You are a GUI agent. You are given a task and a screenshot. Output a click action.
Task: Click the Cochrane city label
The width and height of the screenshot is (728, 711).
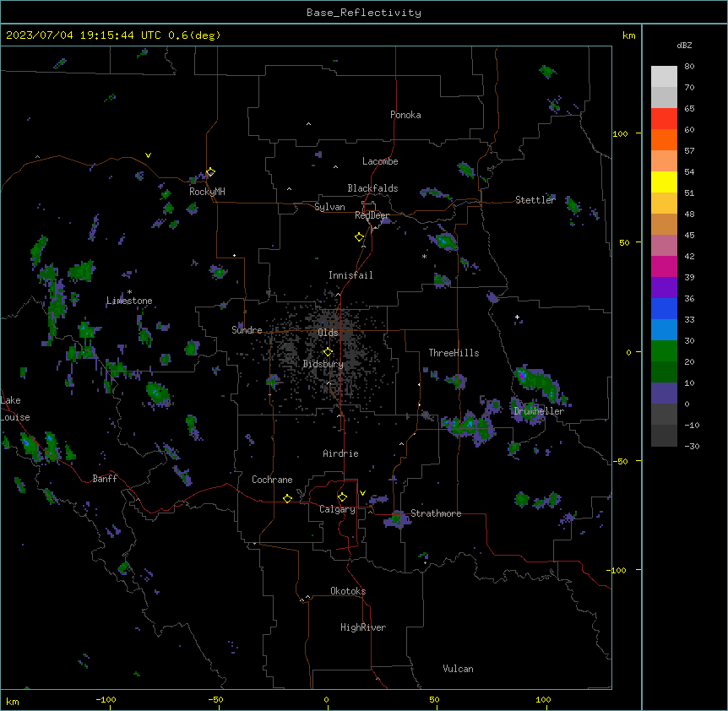[x=272, y=480]
